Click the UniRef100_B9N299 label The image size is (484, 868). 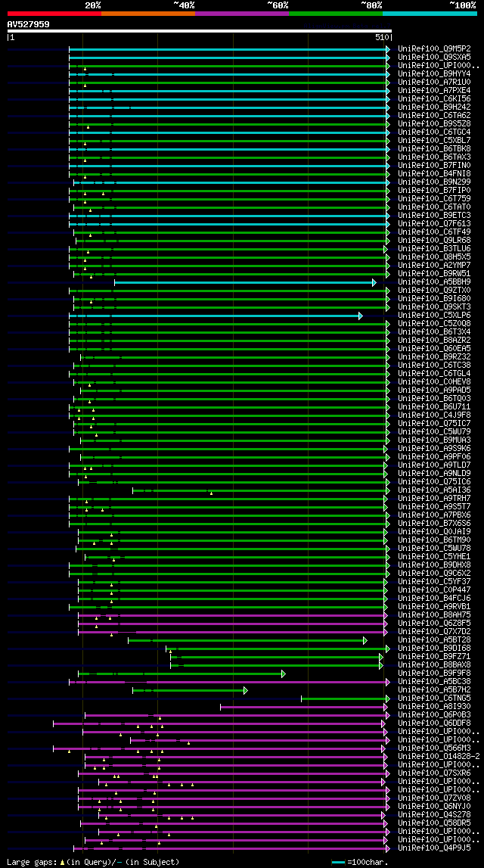[x=434, y=182]
